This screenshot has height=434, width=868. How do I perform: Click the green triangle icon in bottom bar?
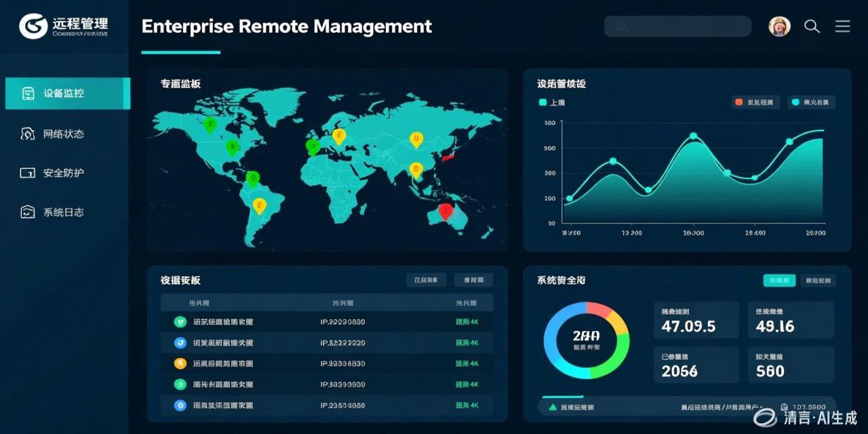tap(553, 408)
